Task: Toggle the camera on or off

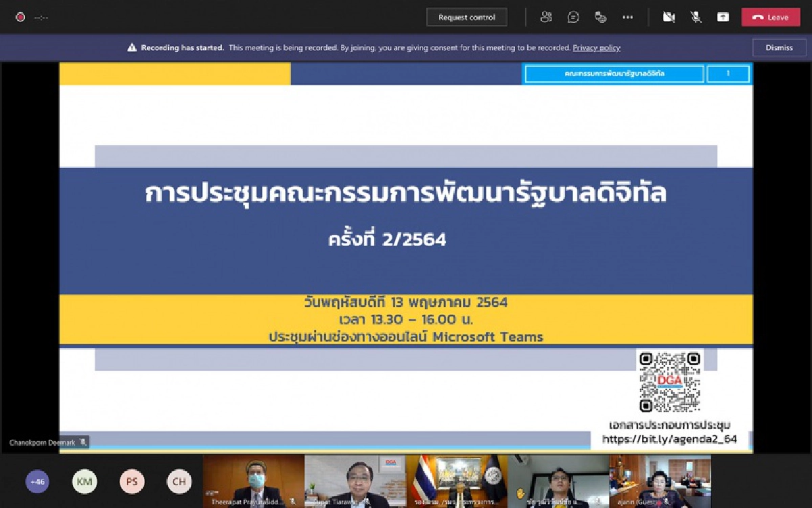Action: (669, 18)
